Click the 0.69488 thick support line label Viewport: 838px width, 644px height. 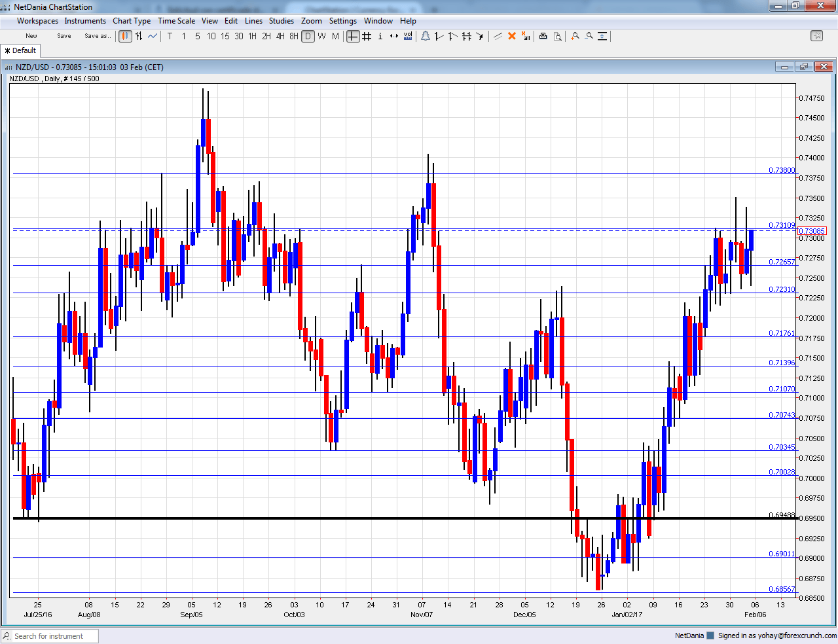tap(782, 515)
